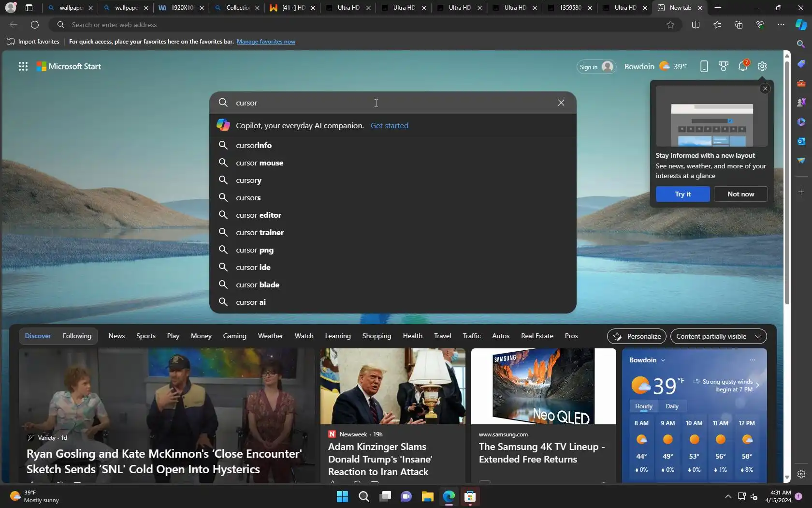Switch to the Following feed
812x508 pixels.
click(77, 336)
